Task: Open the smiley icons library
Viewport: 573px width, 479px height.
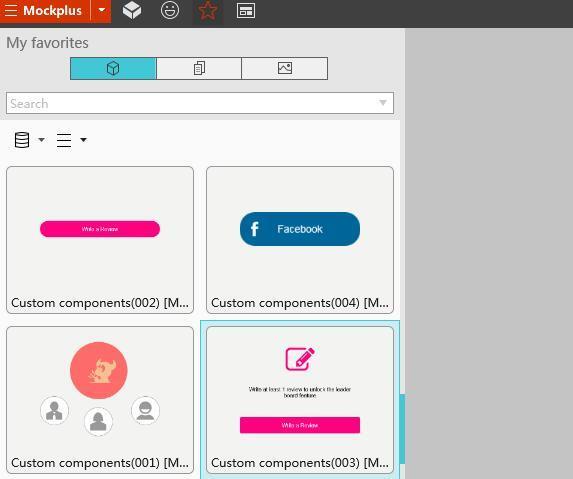Action: tap(170, 10)
